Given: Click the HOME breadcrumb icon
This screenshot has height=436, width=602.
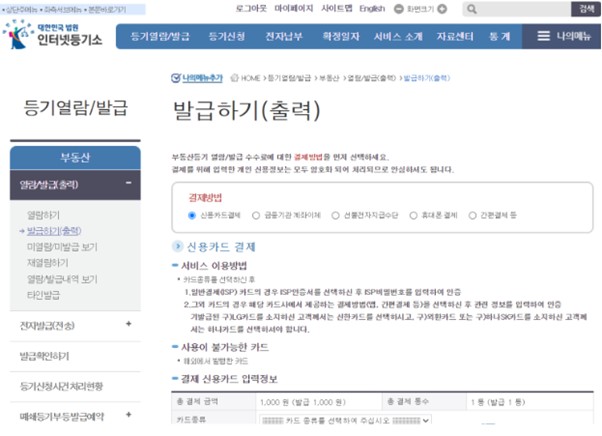Looking at the screenshot, I should point(232,77).
